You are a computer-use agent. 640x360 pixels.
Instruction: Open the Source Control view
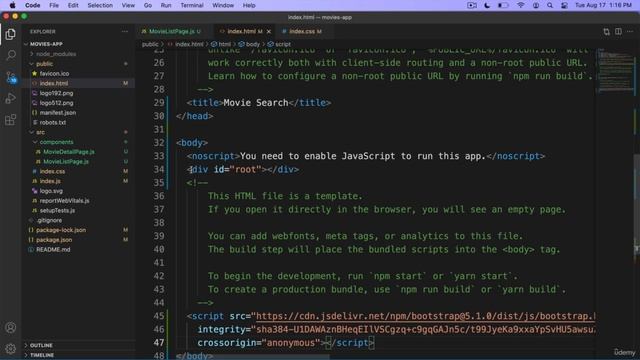pos(11,77)
